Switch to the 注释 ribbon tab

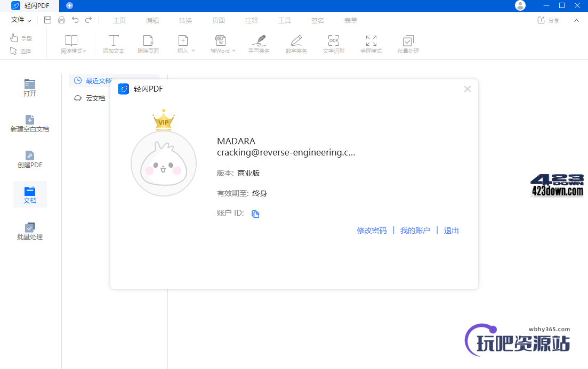(251, 21)
